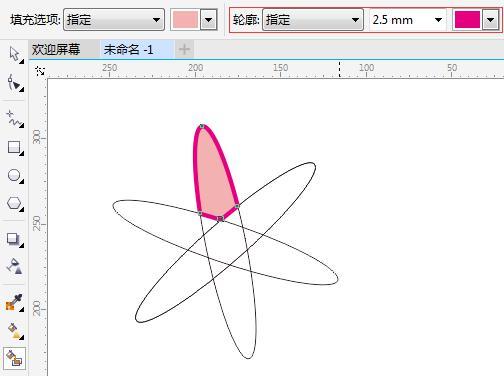Click the magenta outline color swatch
This screenshot has height=376, width=504.
(x=467, y=20)
